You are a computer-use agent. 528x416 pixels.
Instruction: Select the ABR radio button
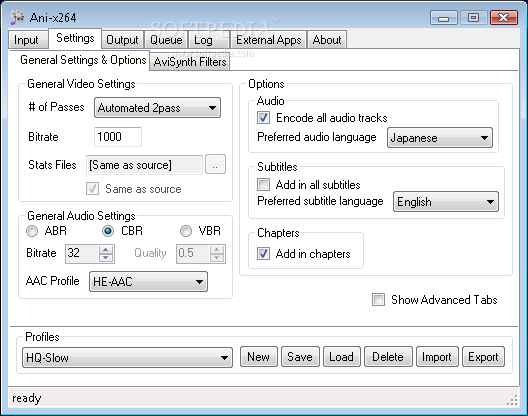32,231
